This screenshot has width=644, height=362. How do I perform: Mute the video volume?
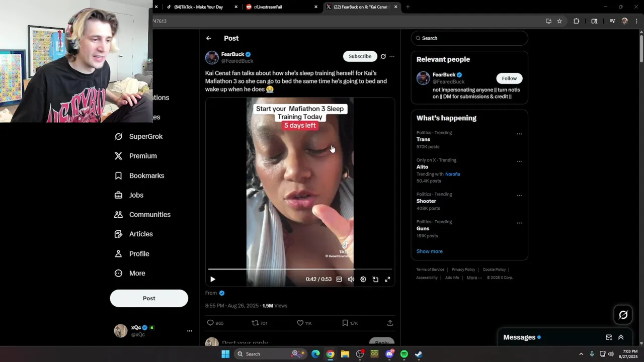[351, 280]
